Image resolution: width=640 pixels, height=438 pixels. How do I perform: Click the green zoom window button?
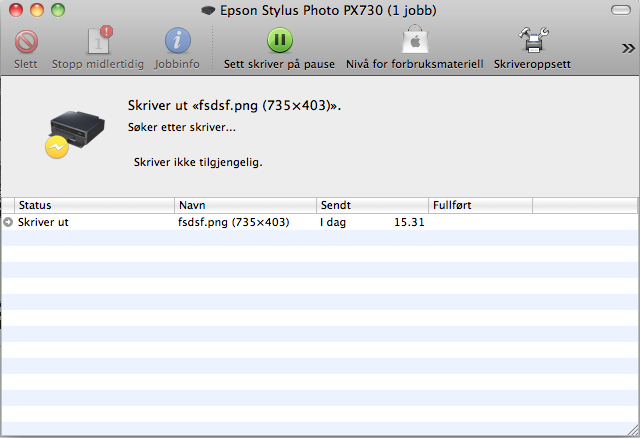pos(58,10)
